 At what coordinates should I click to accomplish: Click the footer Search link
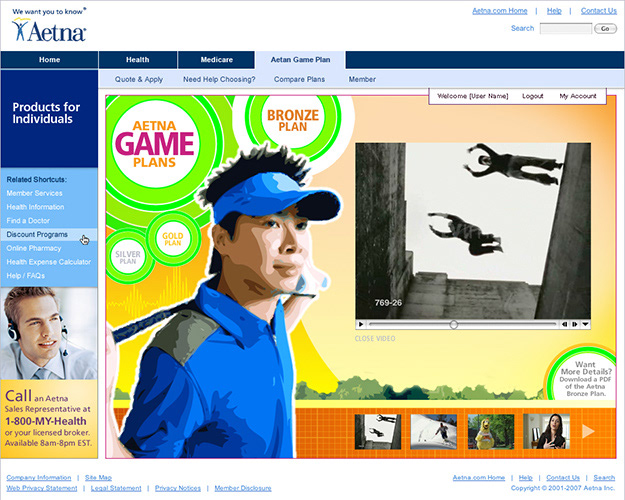604,478
